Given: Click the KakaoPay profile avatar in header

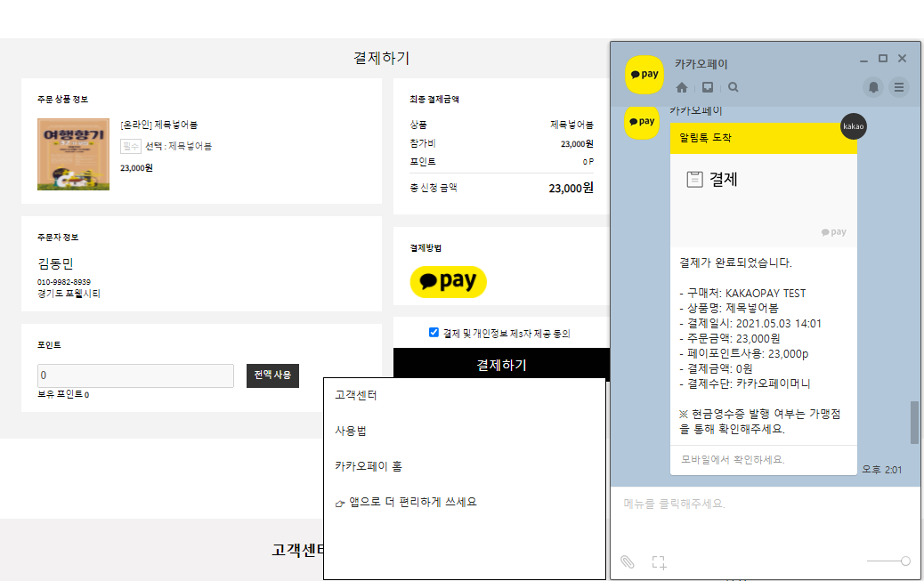Looking at the screenshot, I should tap(644, 75).
